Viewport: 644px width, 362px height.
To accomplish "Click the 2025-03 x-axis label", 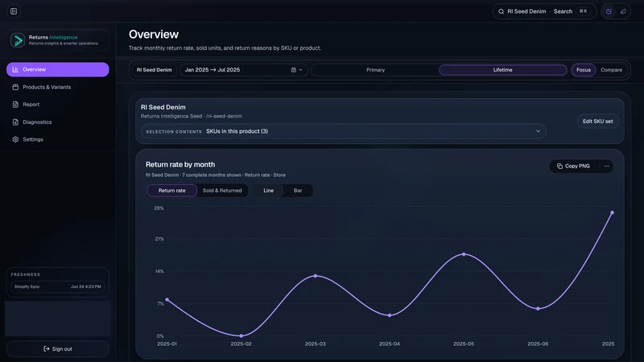I will click(315, 344).
